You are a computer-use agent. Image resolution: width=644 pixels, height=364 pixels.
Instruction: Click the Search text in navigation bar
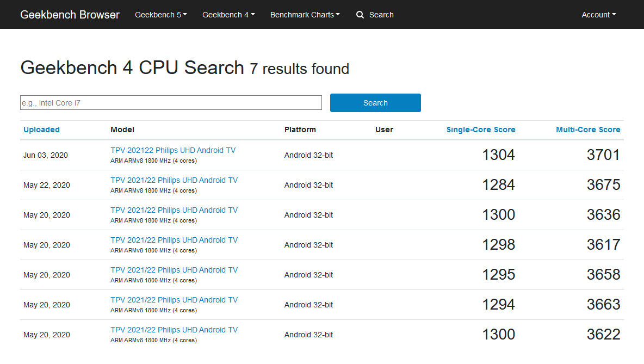click(381, 15)
